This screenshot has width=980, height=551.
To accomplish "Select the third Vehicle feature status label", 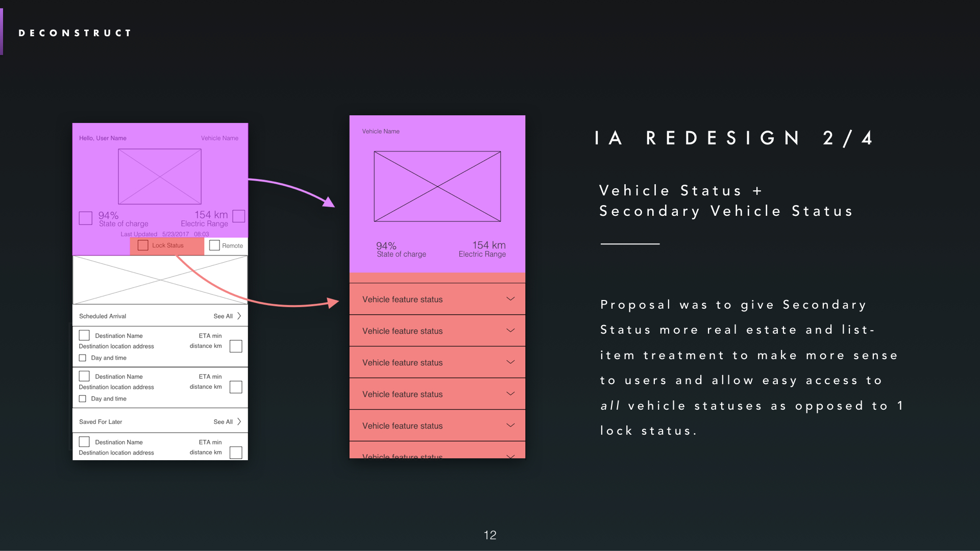I will pyautogui.click(x=402, y=363).
